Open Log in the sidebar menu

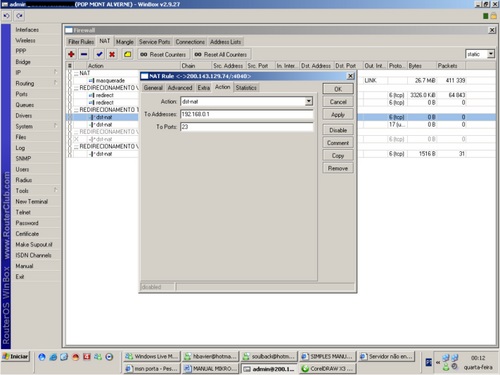[20, 148]
